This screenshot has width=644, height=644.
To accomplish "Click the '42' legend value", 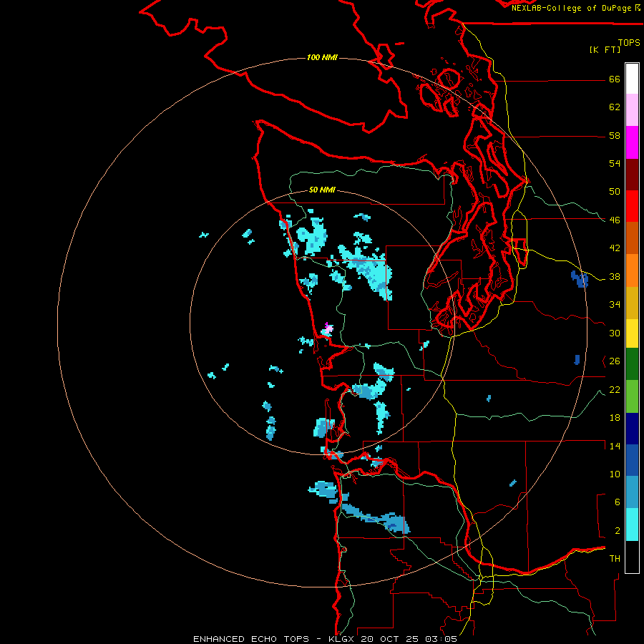I will [615, 248].
